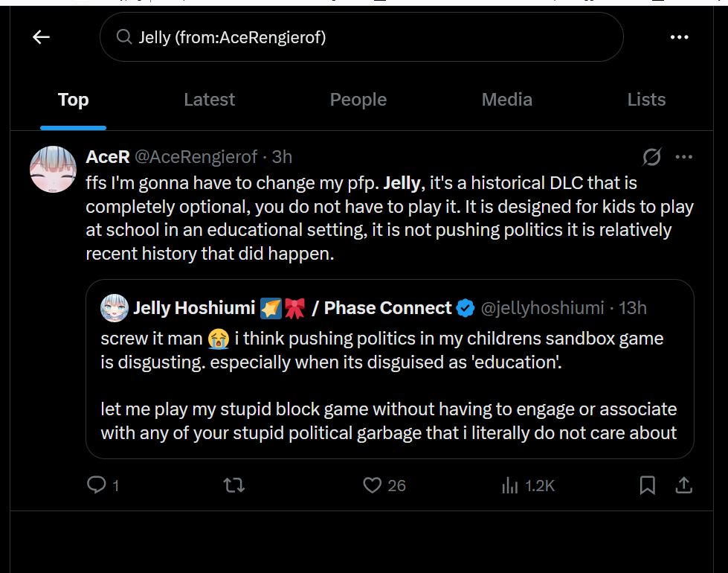Click AceR's profile avatar
Viewport: 728px width, 573px height.
point(53,169)
